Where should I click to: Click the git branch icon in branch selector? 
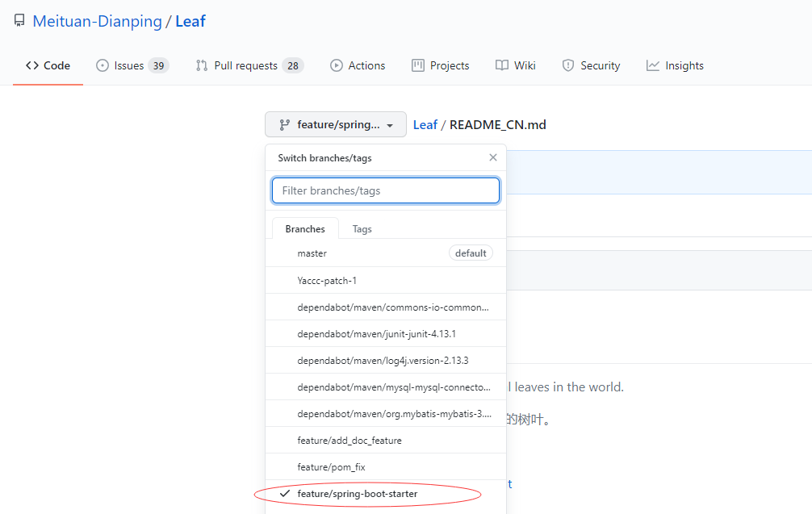click(x=284, y=125)
